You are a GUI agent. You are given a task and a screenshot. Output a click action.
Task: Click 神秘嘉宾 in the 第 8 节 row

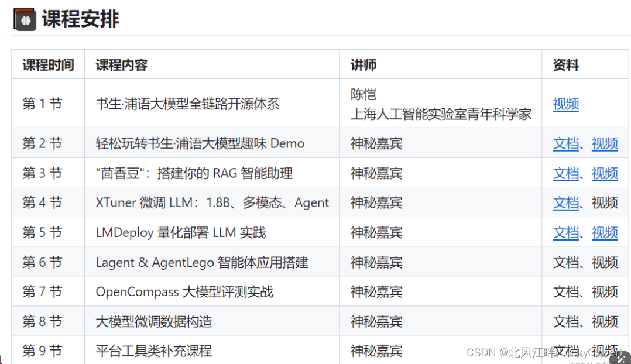pos(376,321)
